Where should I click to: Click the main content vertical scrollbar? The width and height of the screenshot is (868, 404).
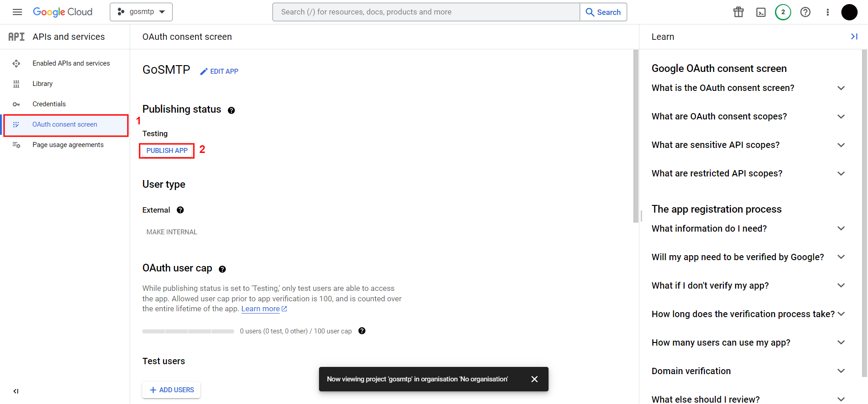click(x=636, y=136)
